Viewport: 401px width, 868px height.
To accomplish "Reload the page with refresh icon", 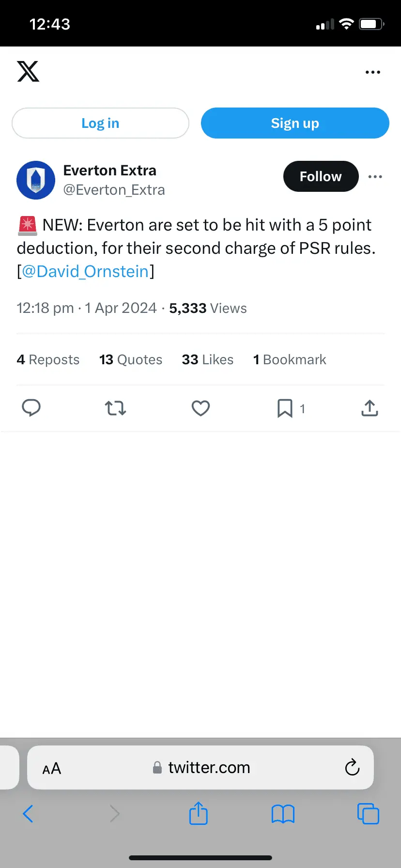I will coord(352,767).
